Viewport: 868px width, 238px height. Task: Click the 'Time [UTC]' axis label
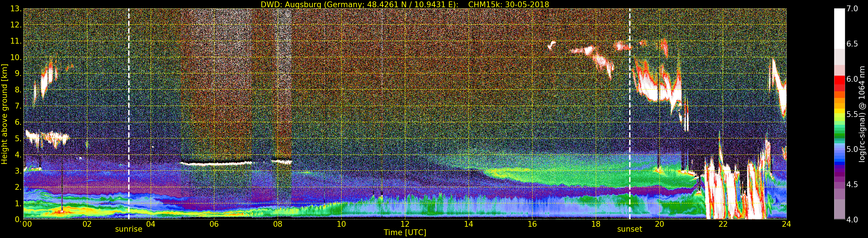(x=405, y=232)
